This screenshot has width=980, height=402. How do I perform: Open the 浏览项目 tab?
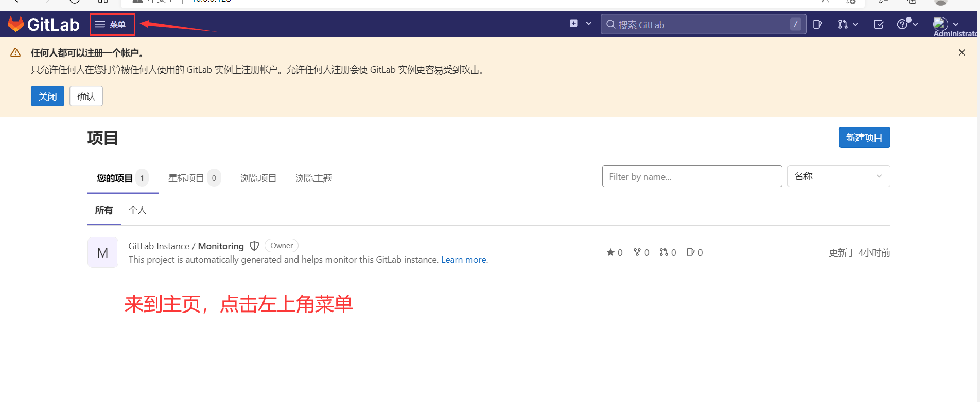[258, 178]
